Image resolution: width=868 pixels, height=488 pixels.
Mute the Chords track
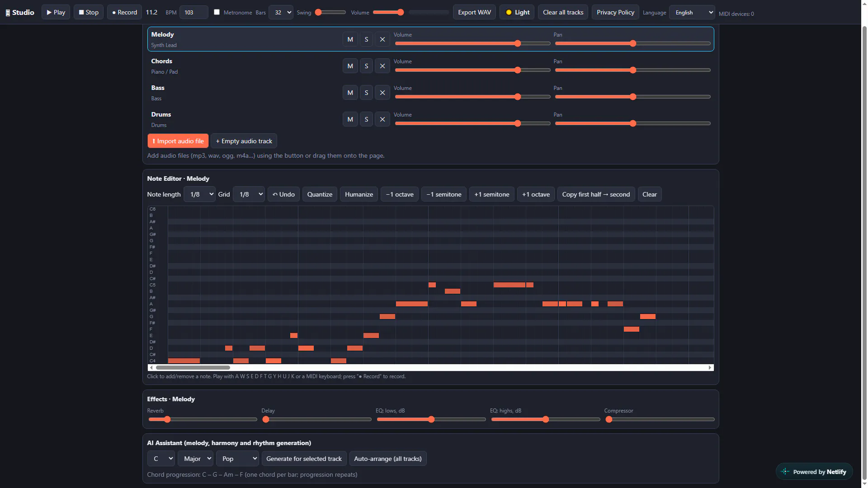pyautogui.click(x=350, y=66)
